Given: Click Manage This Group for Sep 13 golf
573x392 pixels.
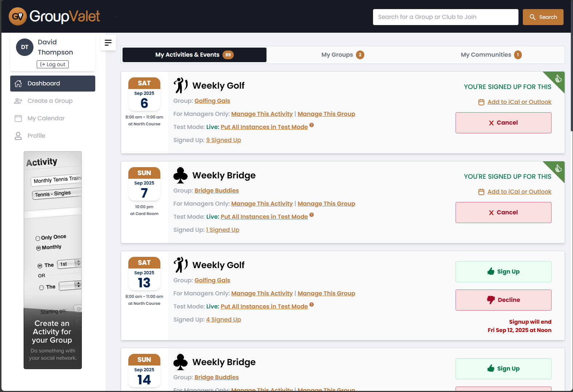Looking at the screenshot, I should pyautogui.click(x=326, y=294).
